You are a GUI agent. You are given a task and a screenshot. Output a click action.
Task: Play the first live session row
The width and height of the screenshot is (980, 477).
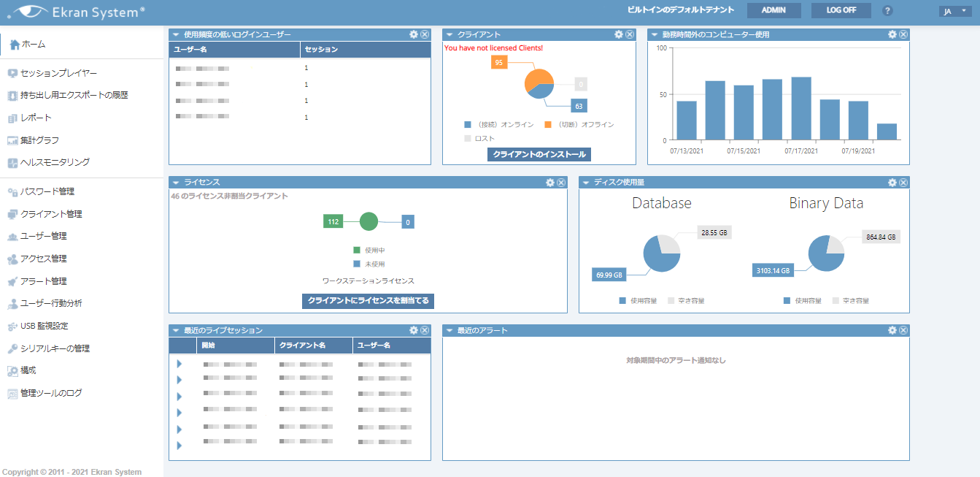pyautogui.click(x=180, y=364)
